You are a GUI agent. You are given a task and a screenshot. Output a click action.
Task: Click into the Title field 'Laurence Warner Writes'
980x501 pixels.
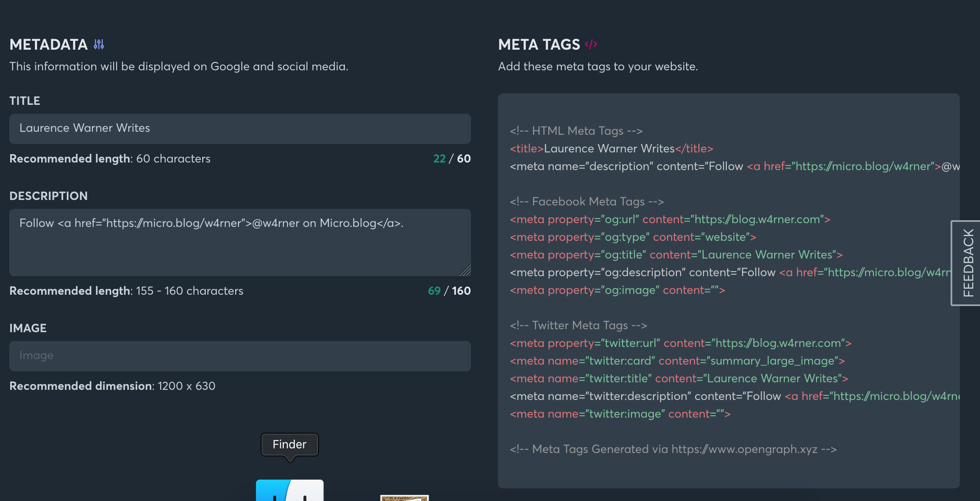(240, 128)
